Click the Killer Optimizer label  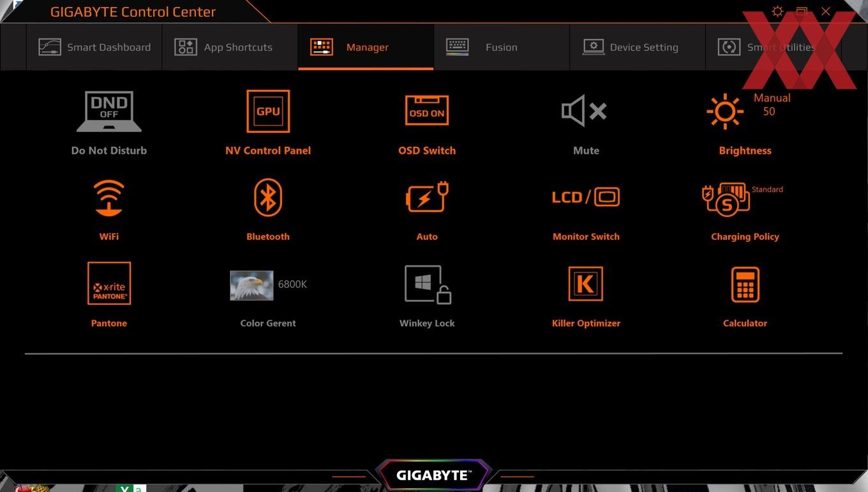point(586,324)
